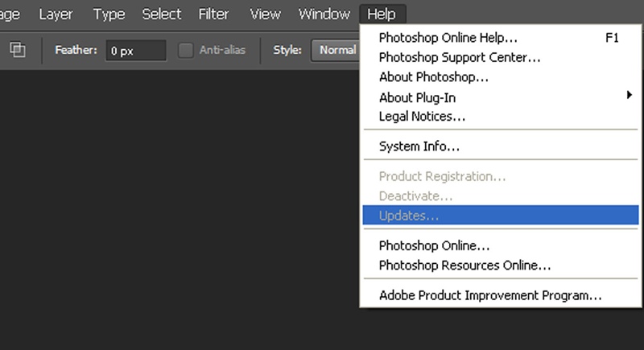
Task: Open the Window menu
Action: pyautogui.click(x=324, y=14)
